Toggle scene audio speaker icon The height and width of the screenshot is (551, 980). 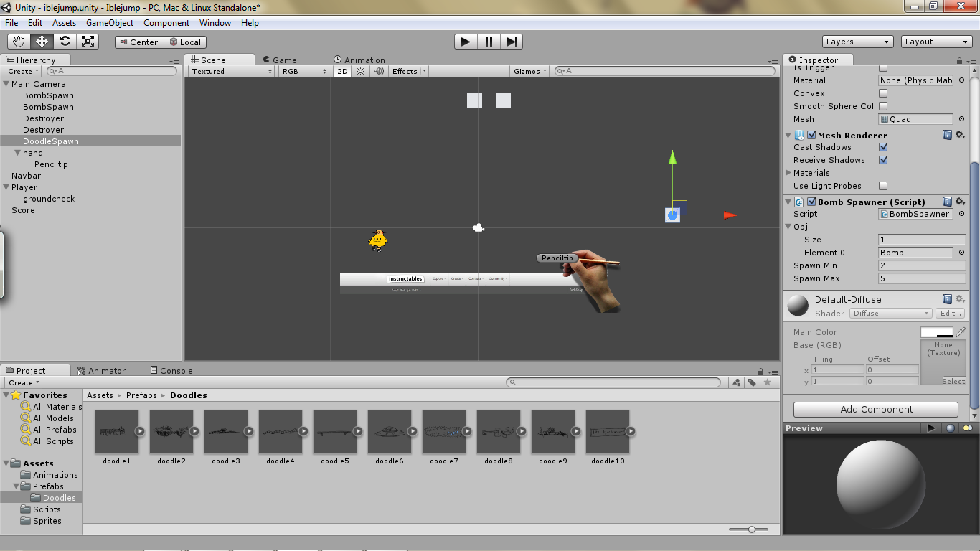point(378,71)
